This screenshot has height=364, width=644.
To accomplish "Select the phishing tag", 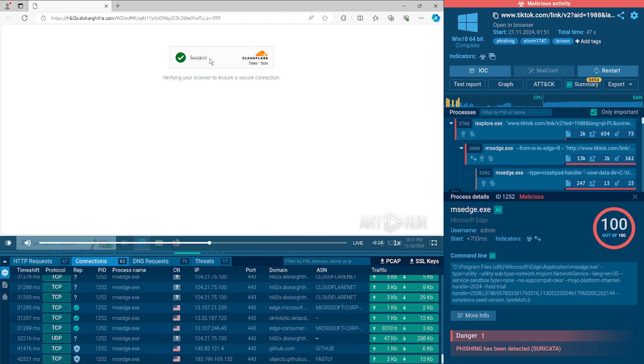I will (505, 41).
